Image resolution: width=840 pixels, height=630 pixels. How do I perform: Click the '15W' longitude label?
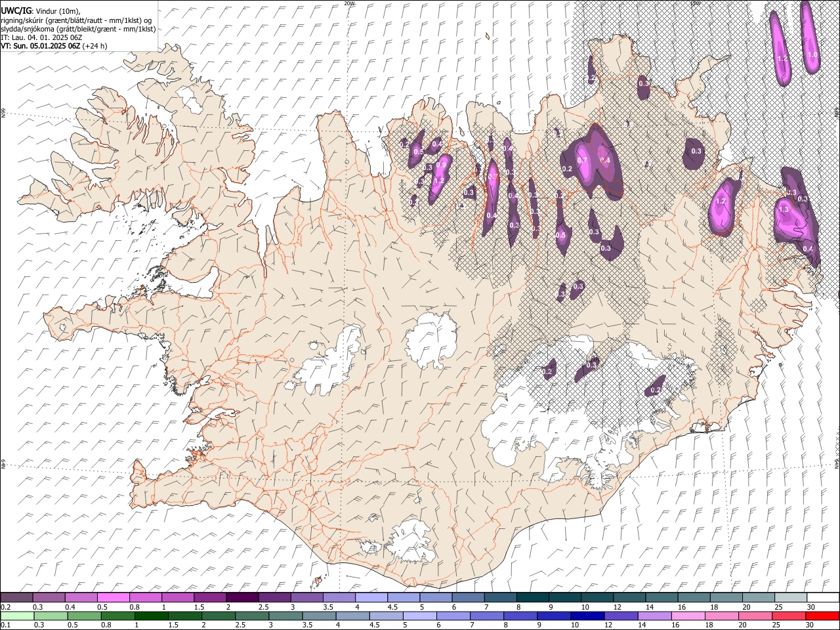[x=696, y=3]
